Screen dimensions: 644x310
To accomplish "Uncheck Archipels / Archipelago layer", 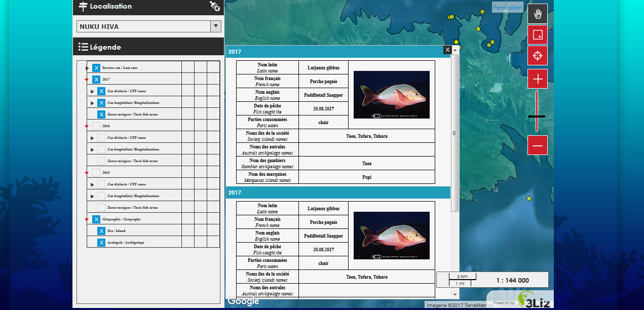I will point(101,243).
